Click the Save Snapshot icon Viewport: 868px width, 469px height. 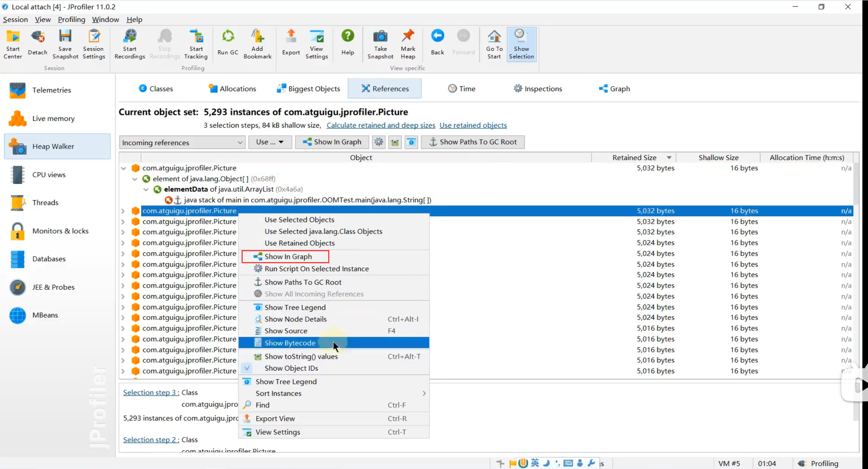point(65,44)
